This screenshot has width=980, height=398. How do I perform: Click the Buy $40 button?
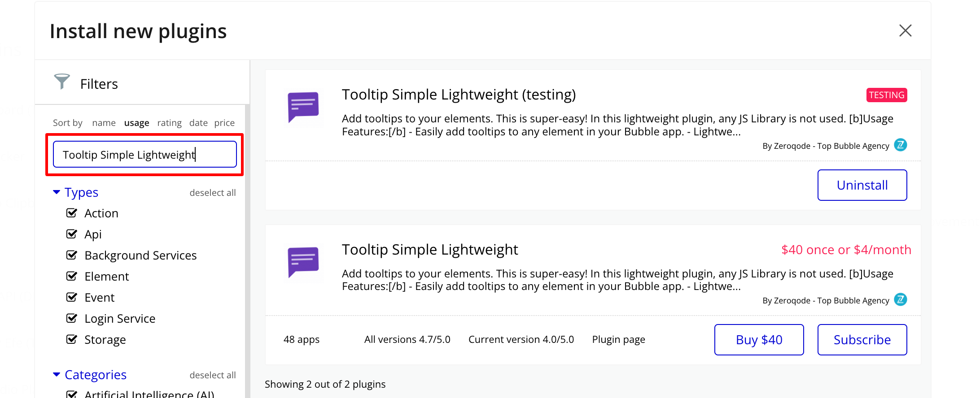759,340
